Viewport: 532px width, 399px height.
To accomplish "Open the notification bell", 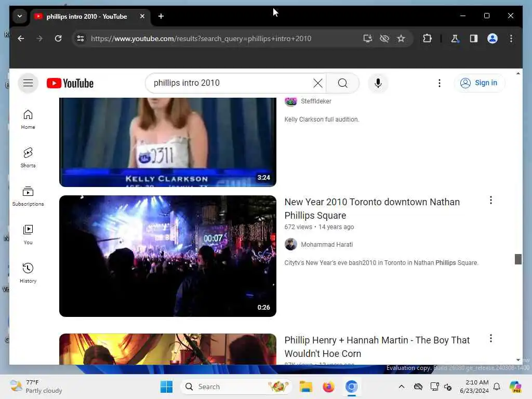I will 496,387.
